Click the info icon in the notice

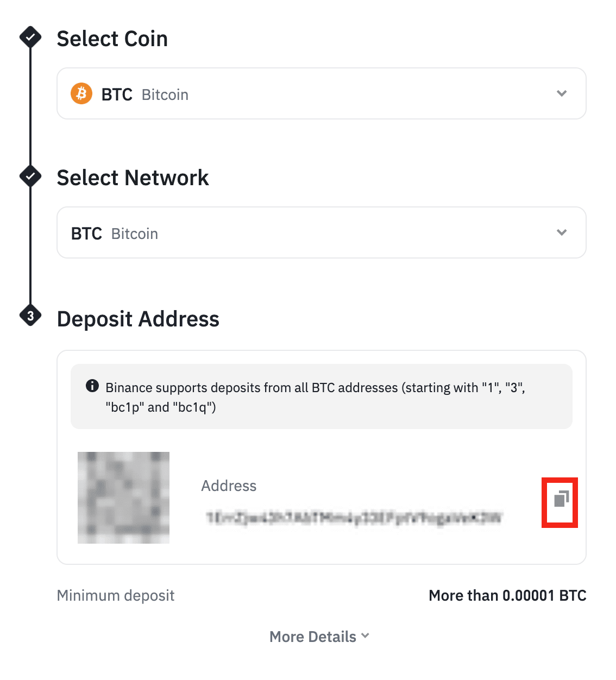pyautogui.click(x=92, y=386)
